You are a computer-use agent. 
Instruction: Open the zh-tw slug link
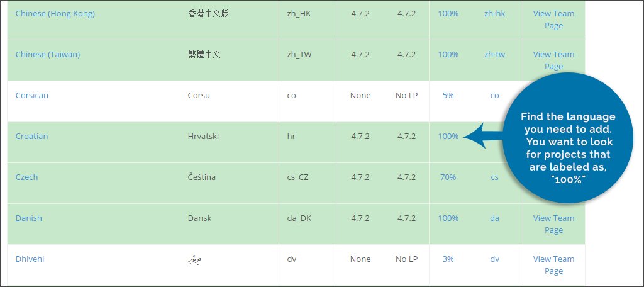[x=494, y=54]
